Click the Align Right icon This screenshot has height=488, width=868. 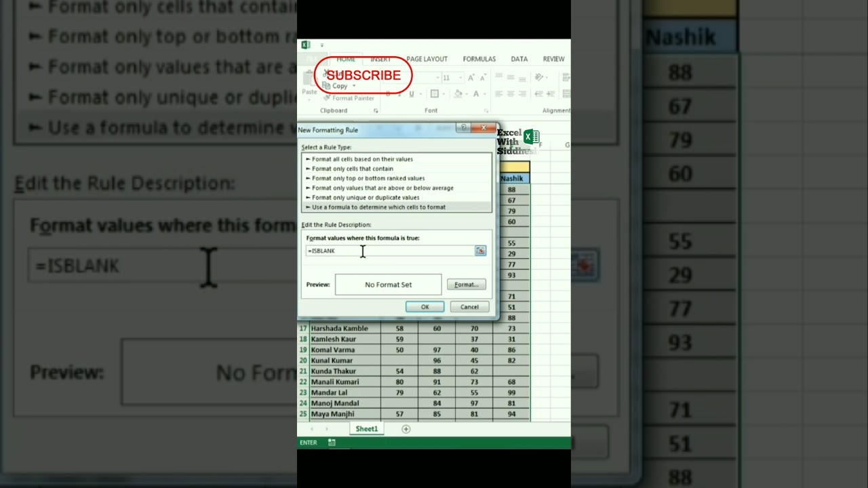click(522, 94)
